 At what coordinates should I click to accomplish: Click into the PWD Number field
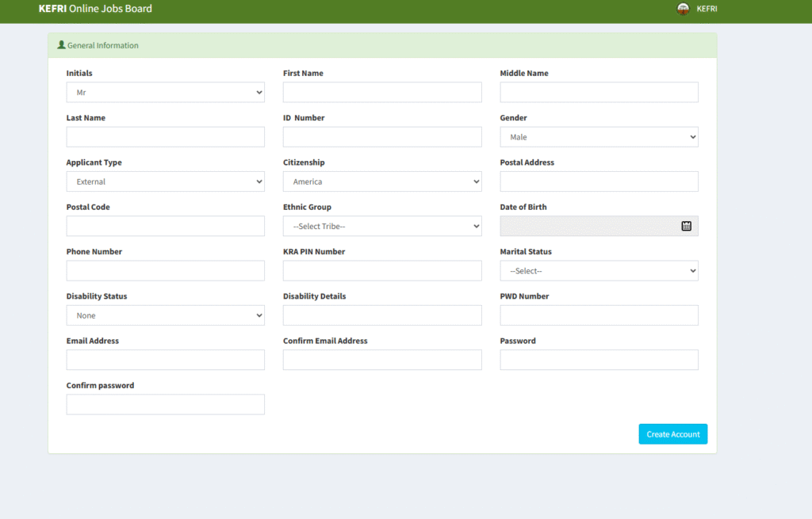coord(599,315)
